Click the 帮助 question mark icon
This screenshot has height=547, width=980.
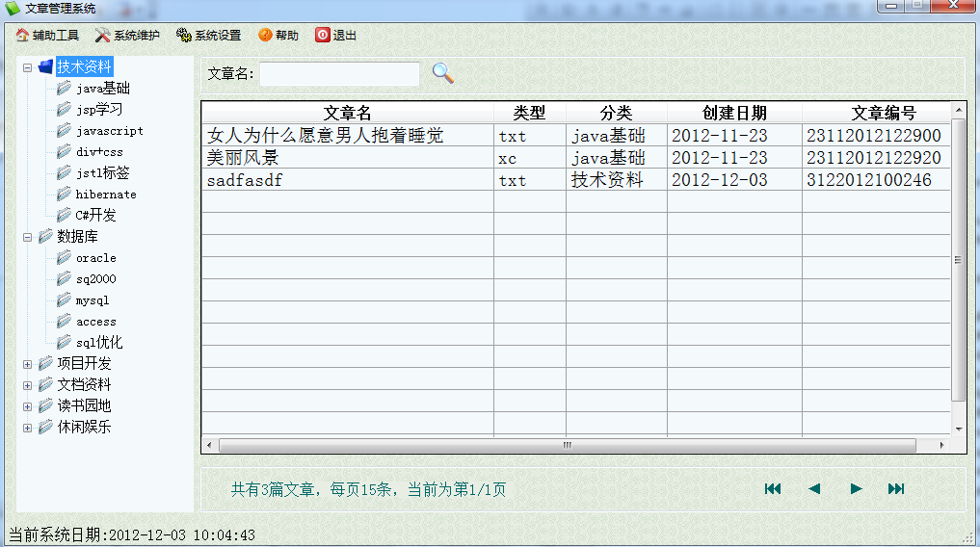point(265,35)
